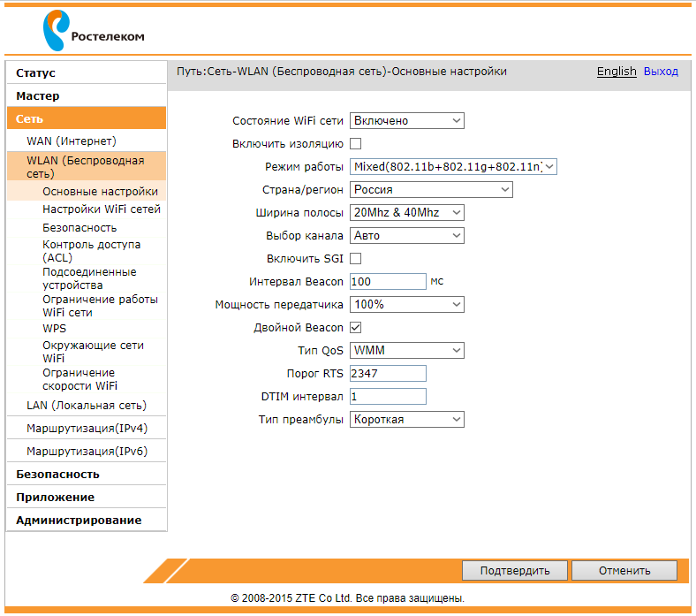
Task: Open 'Окружающие сети WiFi' page
Action: click(93, 352)
